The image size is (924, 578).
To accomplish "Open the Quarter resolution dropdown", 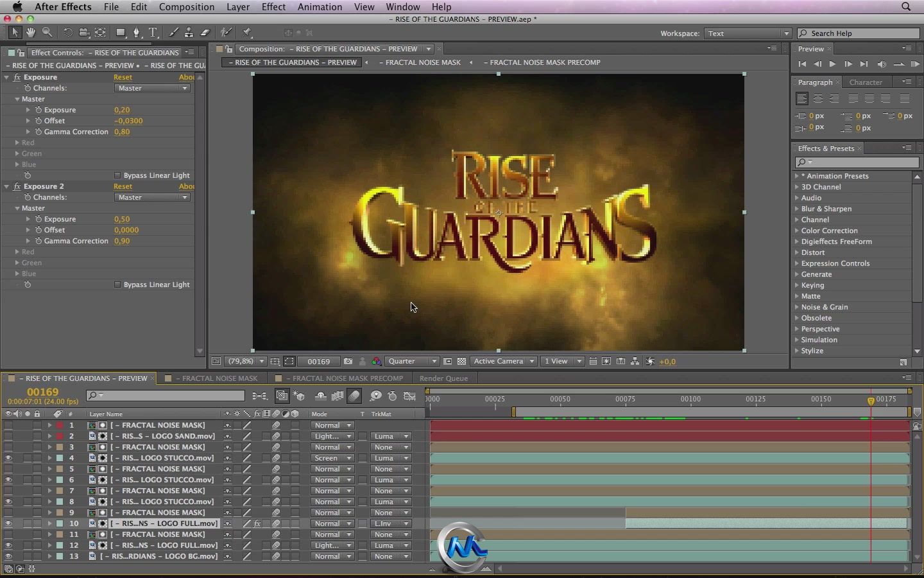I will point(412,362).
